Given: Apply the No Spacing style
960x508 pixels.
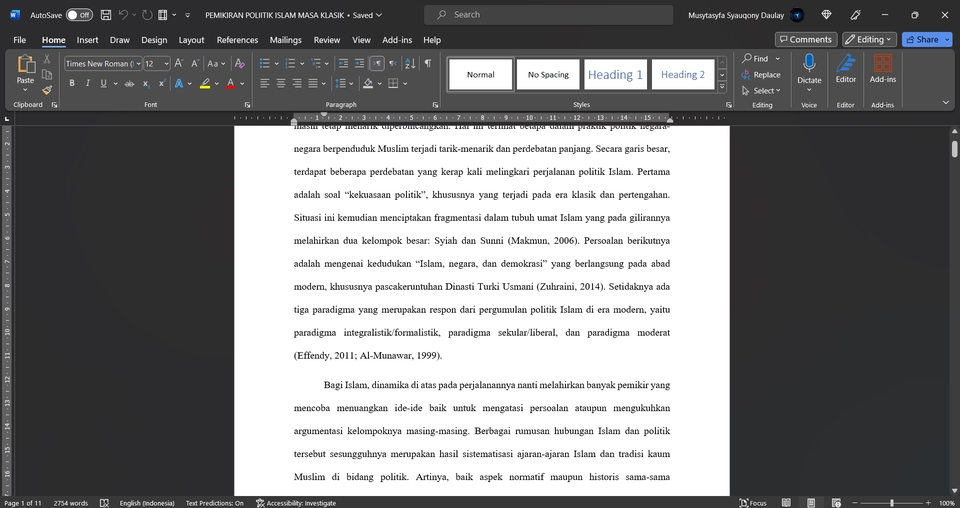Looking at the screenshot, I should click(548, 74).
